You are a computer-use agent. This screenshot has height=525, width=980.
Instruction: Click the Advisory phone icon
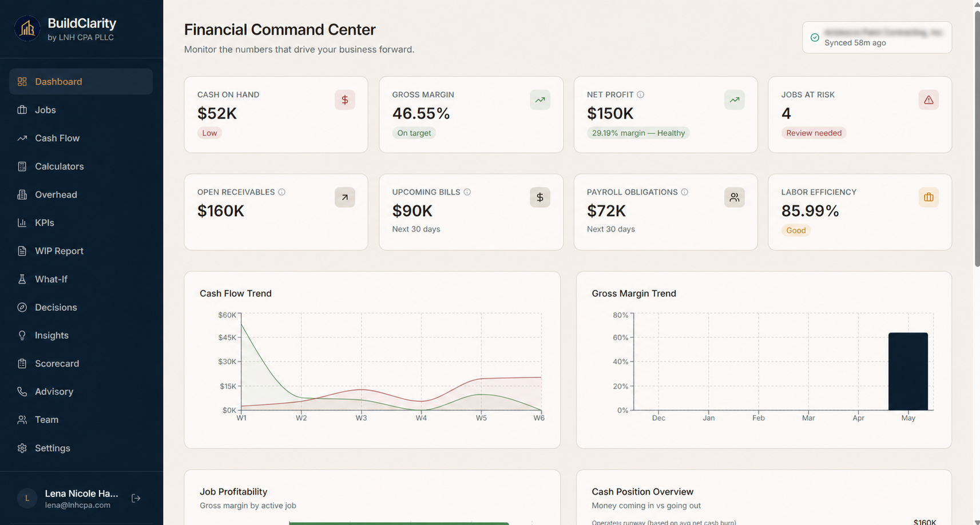(22, 392)
